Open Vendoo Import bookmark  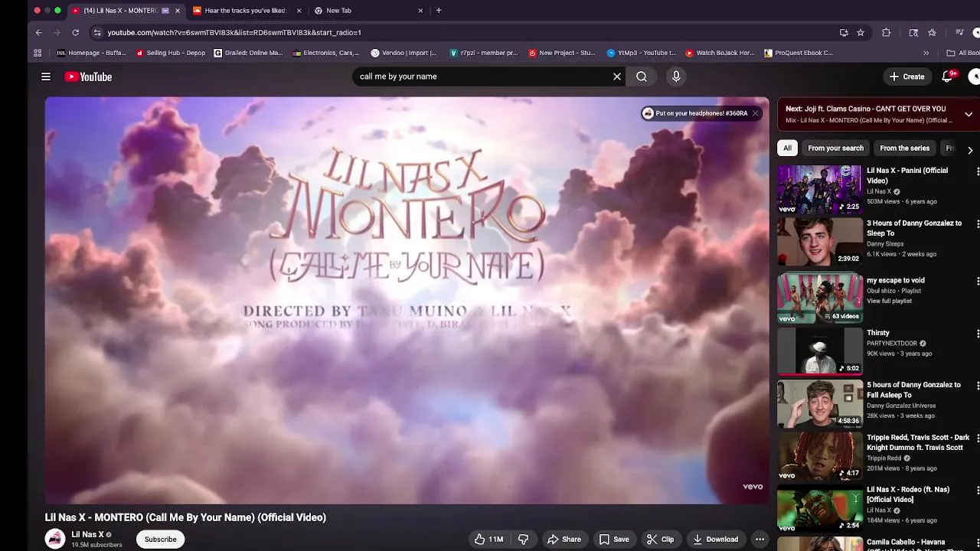[404, 54]
